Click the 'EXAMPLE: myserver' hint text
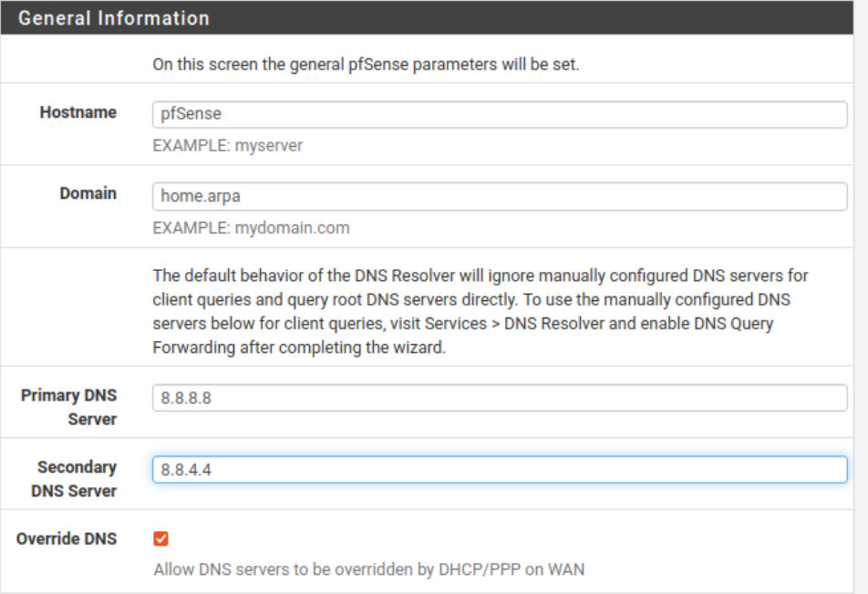Image resolution: width=868 pixels, height=594 pixels. coord(228,146)
